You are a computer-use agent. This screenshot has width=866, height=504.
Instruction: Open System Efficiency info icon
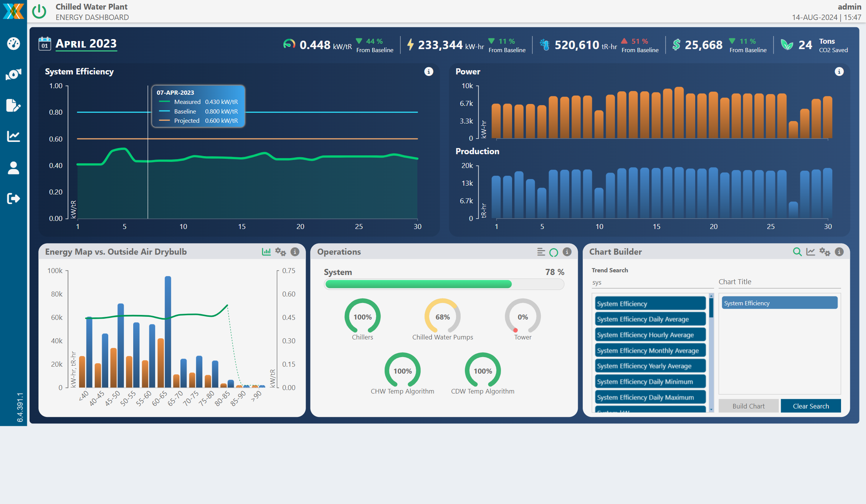[428, 72]
